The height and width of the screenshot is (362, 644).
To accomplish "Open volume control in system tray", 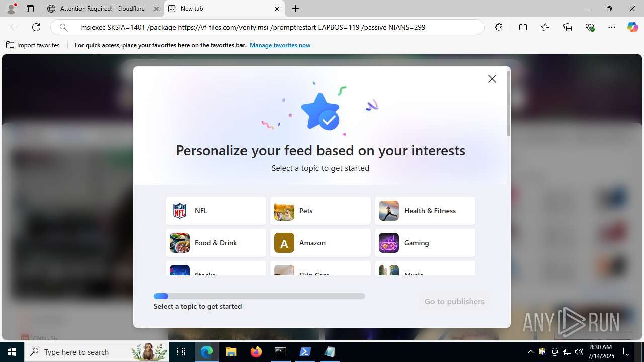I will coord(579,352).
